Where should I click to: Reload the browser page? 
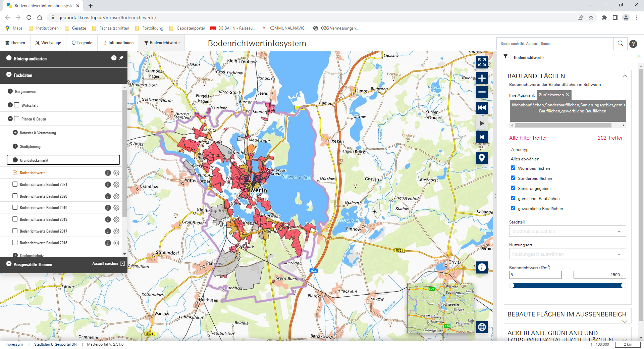click(x=29, y=17)
